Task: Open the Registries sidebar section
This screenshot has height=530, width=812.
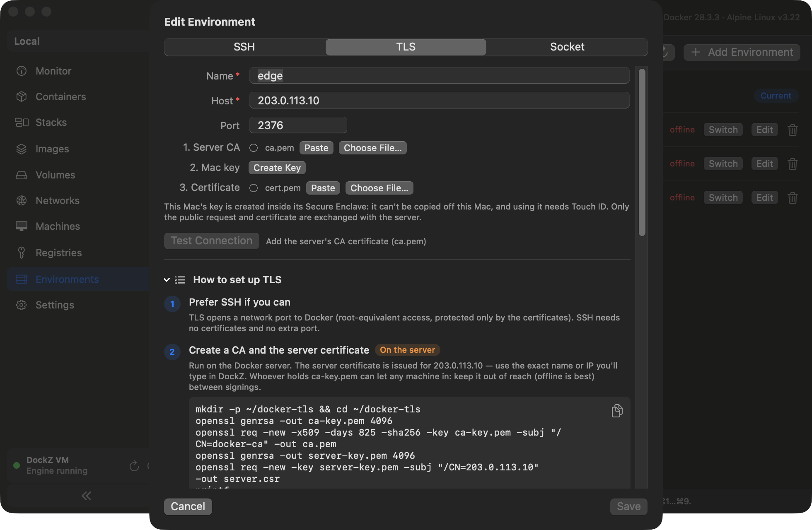Action: (x=78, y=253)
